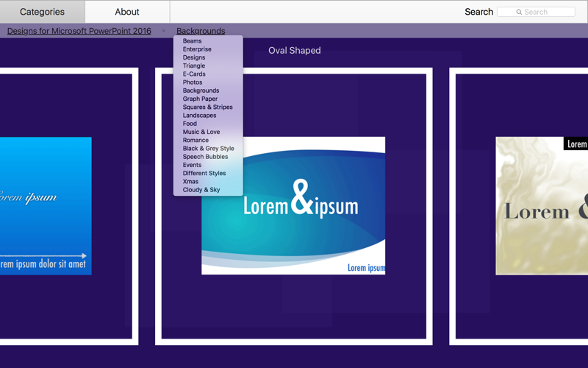Select the Triangle menu entry
Image resolution: width=588 pixels, height=368 pixels.
194,66
